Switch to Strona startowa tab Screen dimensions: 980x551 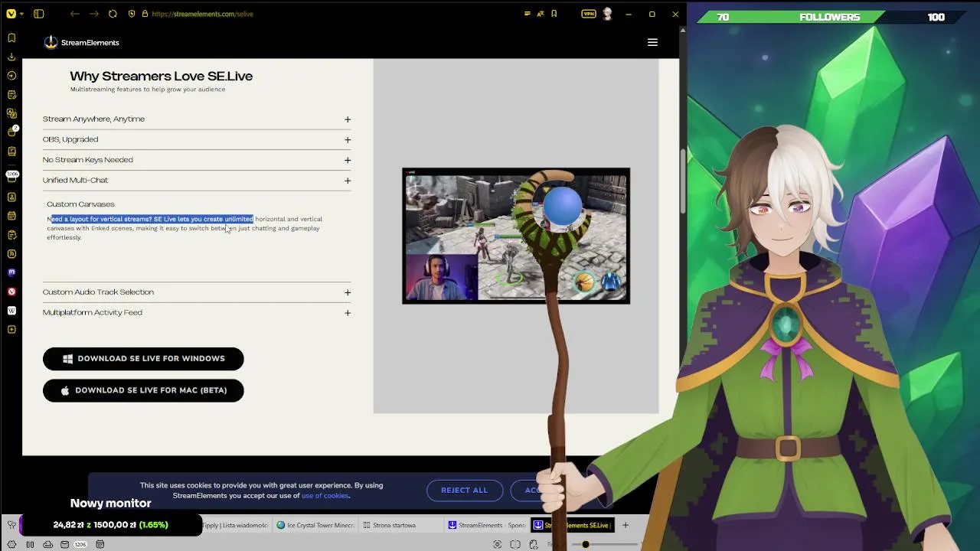click(x=401, y=525)
